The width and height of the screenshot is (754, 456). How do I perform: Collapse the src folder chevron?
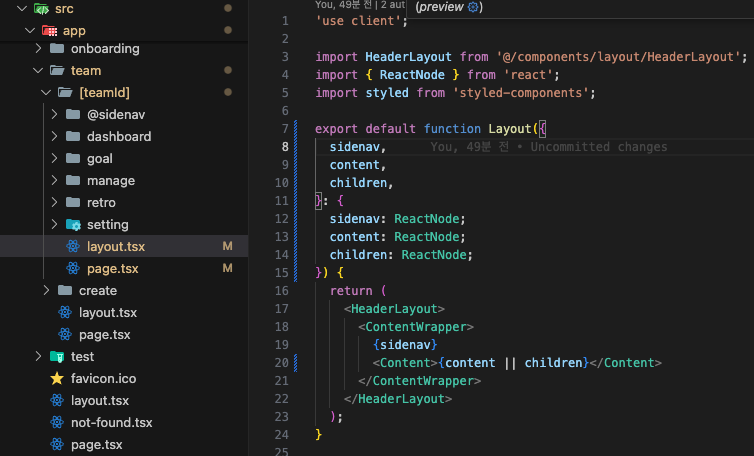(22, 8)
